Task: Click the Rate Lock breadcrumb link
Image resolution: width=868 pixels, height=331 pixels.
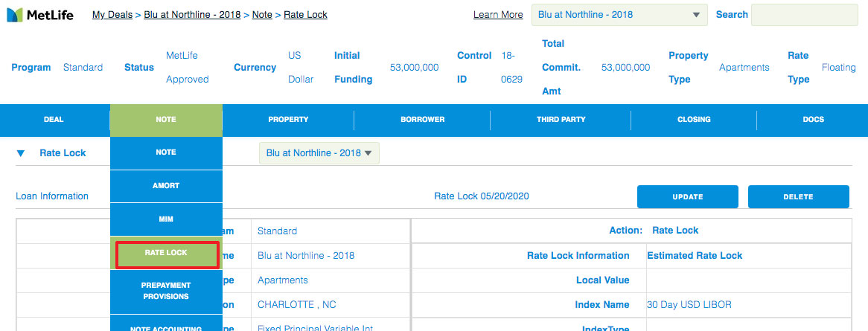Action: (305, 15)
